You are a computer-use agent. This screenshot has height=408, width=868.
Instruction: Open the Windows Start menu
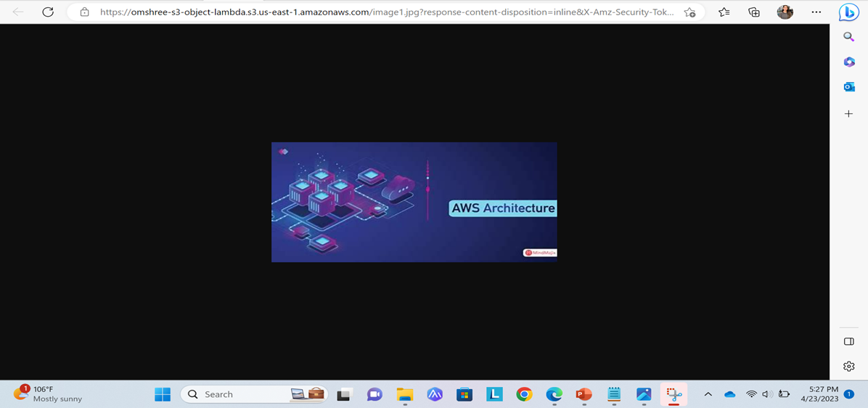pos(163,394)
